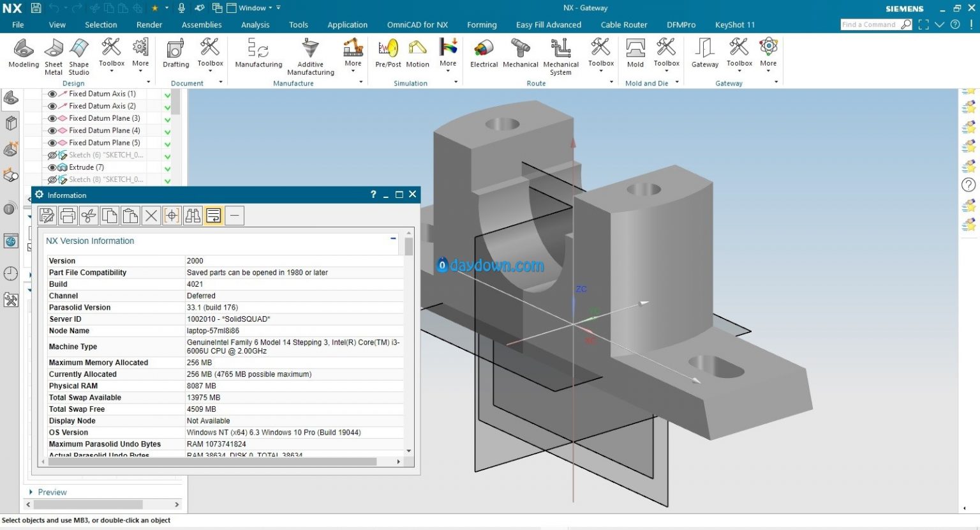980x530 pixels.
Task: Click the Clear X icon in Information window
Action: click(151, 216)
